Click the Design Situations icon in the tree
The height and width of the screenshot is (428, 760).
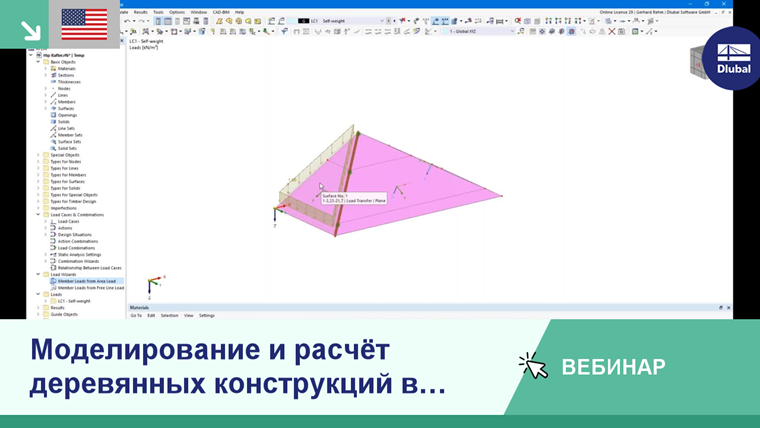click(x=53, y=235)
